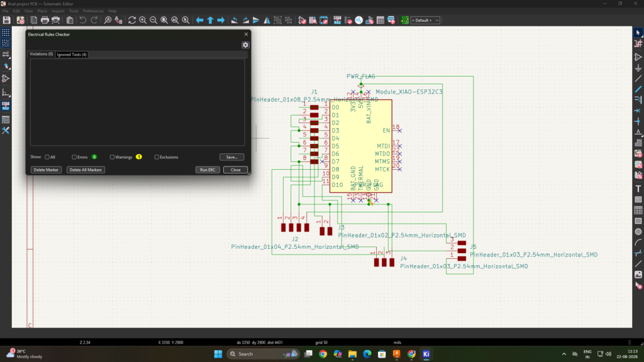644x362 pixels.
Task: Open Annotate Schematic tool
Action: click(337, 20)
